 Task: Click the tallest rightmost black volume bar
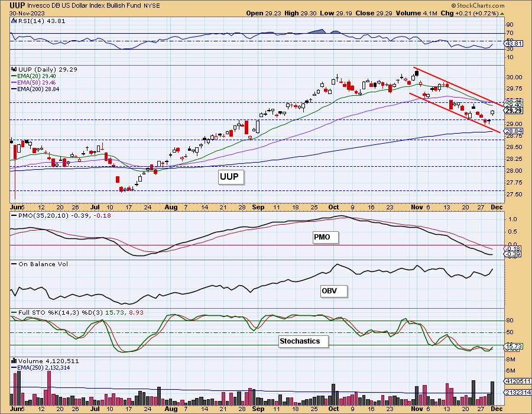click(x=492, y=393)
